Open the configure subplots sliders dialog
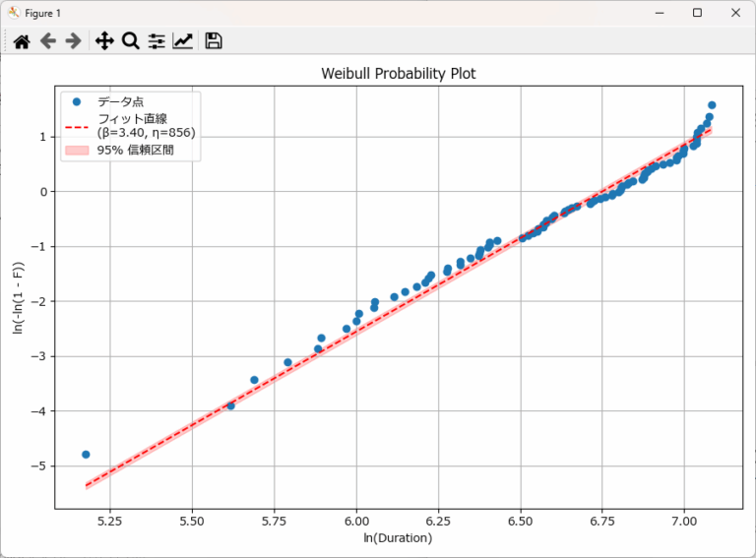Image resolution: width=756 pixels, height=558 pixels. click(157, 40)
